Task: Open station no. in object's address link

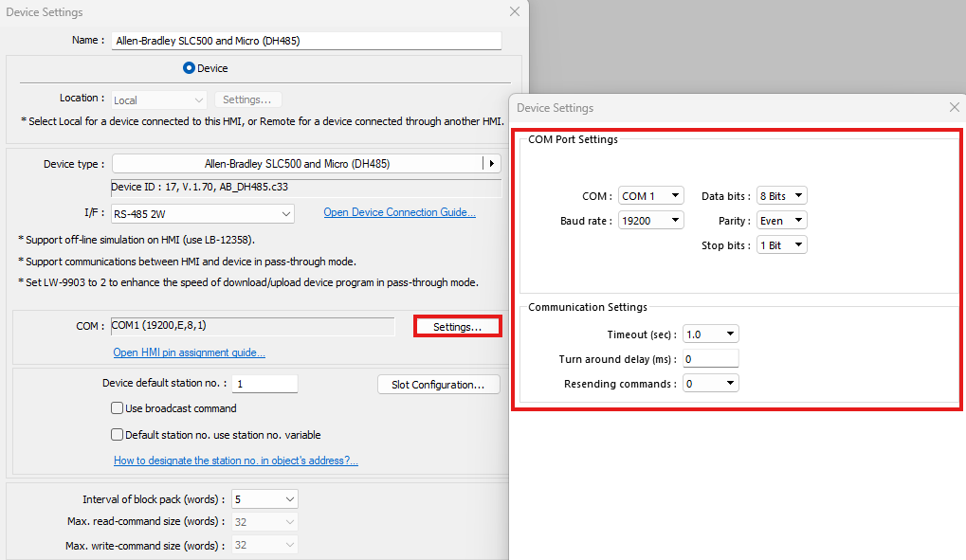Action: [236, 461]
